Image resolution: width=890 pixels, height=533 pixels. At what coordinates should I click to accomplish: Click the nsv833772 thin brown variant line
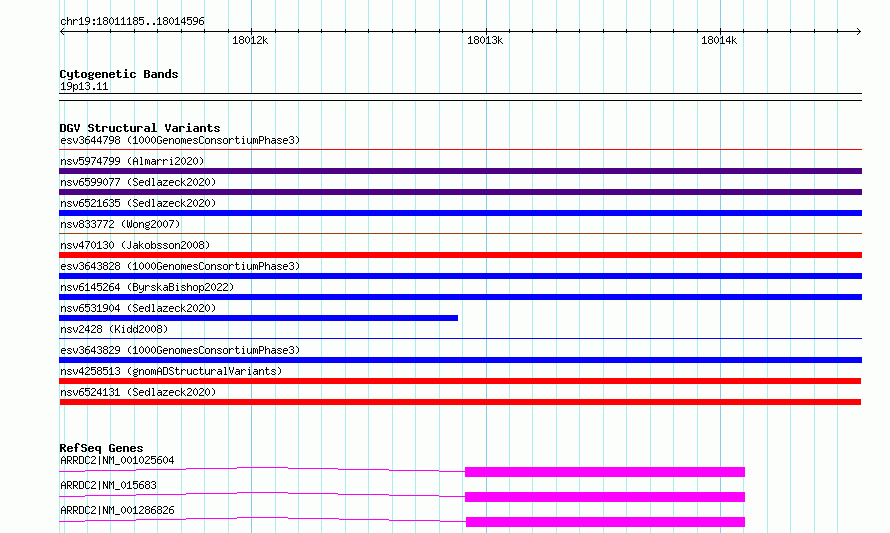[x=460, y=233]
